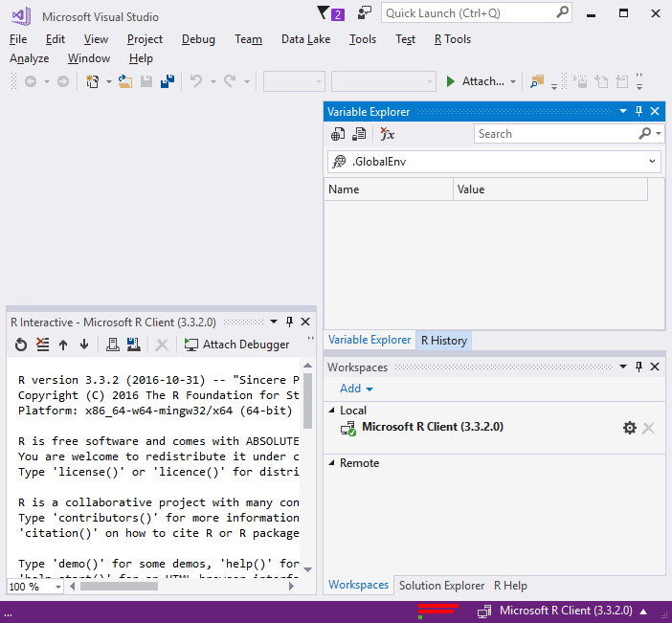Click the Find in Files toolbar icon

(x=537, y=81)
